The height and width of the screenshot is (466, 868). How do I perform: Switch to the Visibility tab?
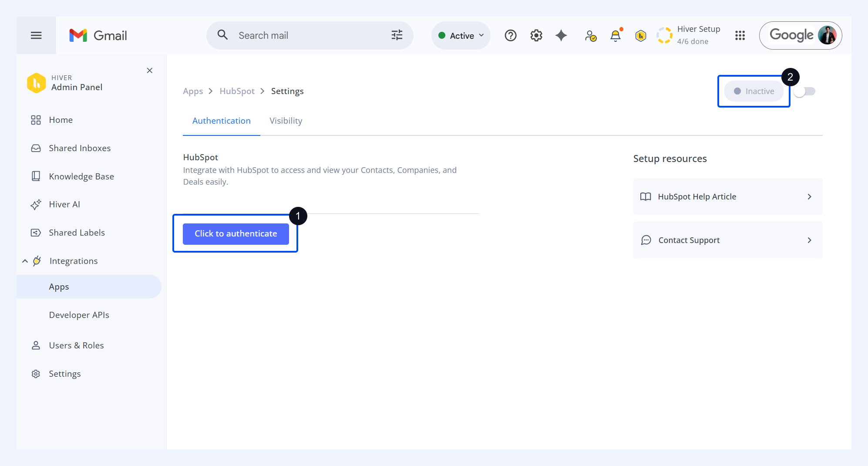point(286,121)
